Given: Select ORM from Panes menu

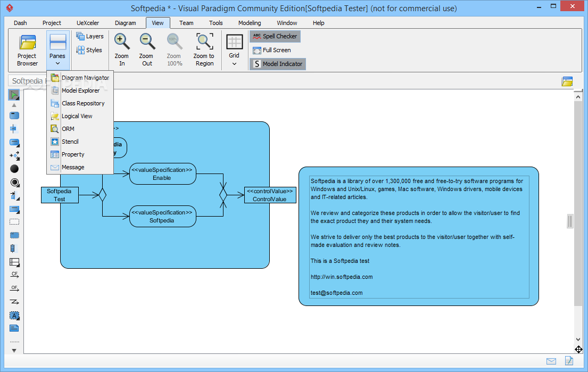Looking at the screenshot, I should point(80,129).
